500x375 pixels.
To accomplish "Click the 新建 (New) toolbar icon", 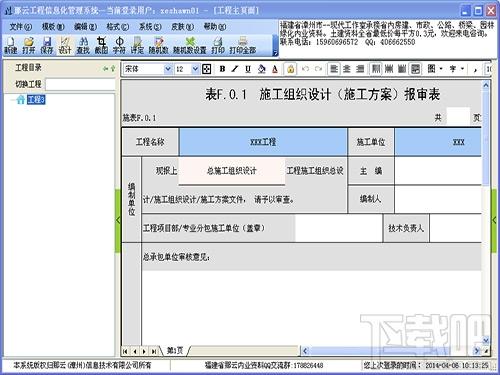I will click(x=10, y=45).
